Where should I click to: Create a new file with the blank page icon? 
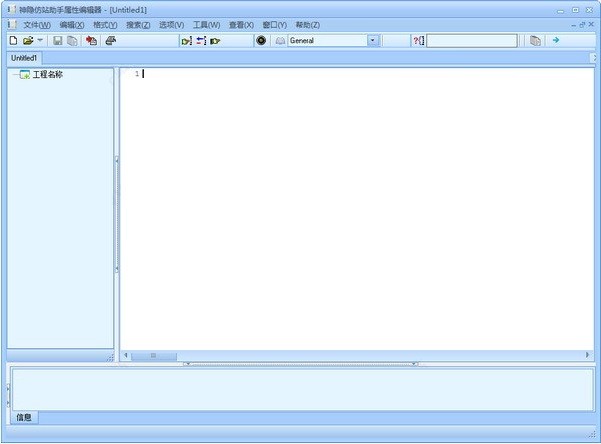pyautogui.click(x=13, y=41)
